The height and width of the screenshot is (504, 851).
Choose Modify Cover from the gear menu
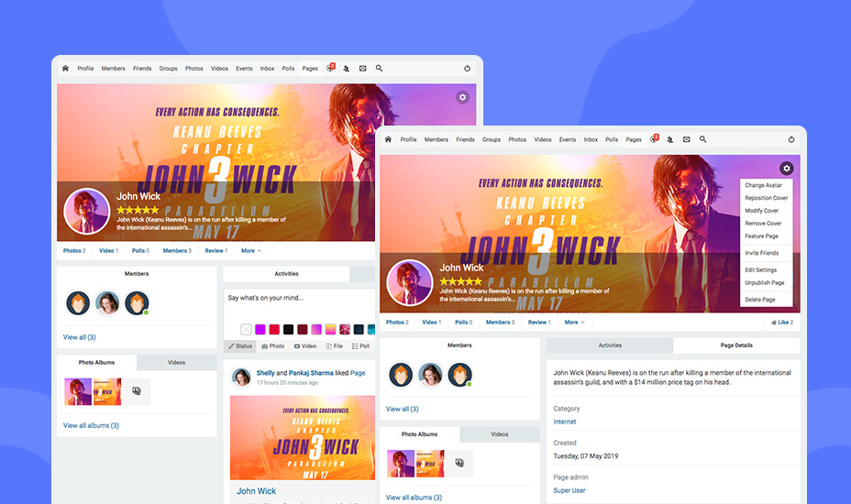pos(761,211)
